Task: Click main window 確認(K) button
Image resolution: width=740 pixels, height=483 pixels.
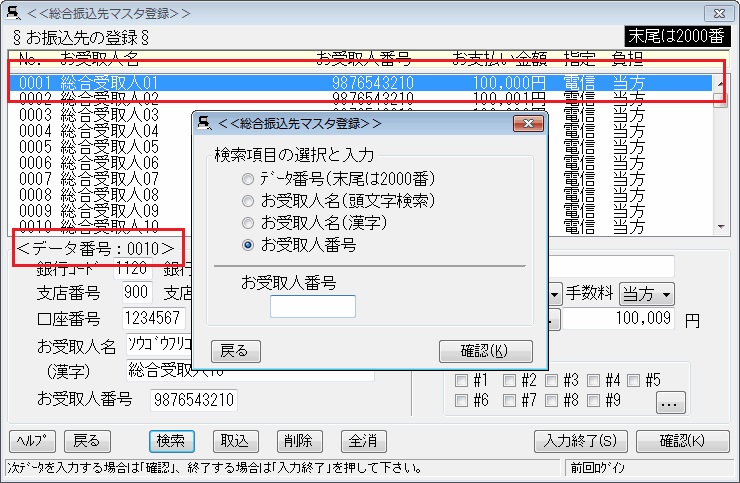Action: pyautogui.click(x=682, y=441)
